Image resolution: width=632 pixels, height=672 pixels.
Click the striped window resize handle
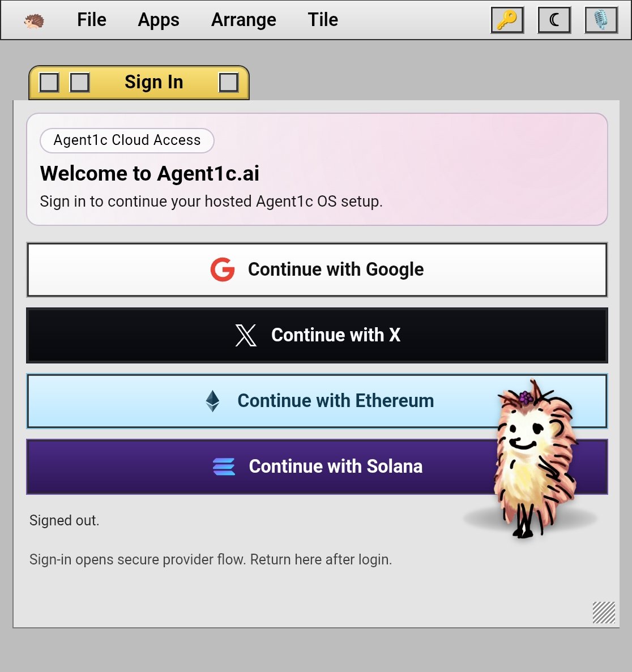604,613
